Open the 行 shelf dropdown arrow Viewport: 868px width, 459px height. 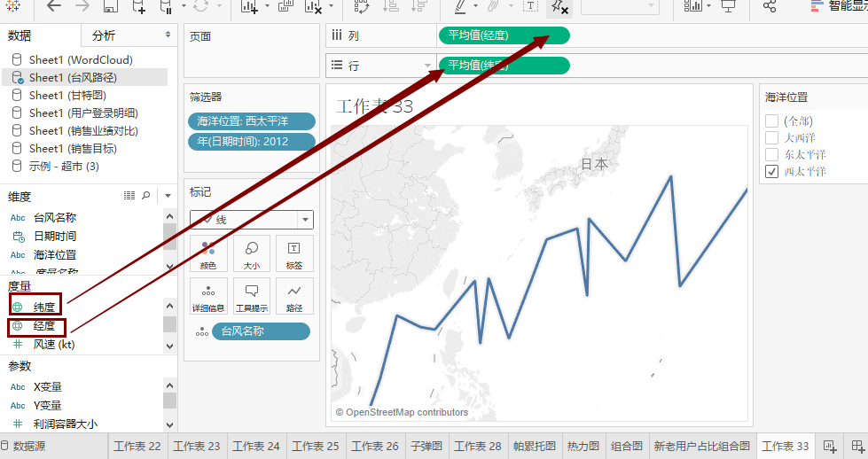[427, 66]
